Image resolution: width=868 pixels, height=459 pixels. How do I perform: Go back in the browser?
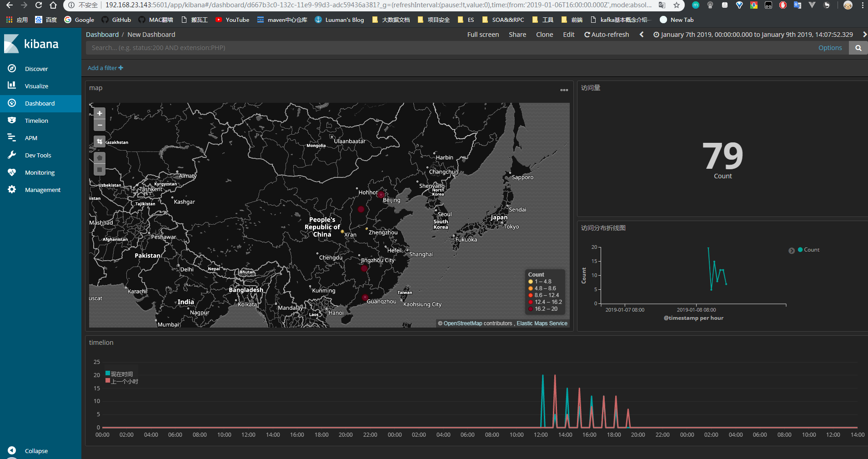[10, 5]
